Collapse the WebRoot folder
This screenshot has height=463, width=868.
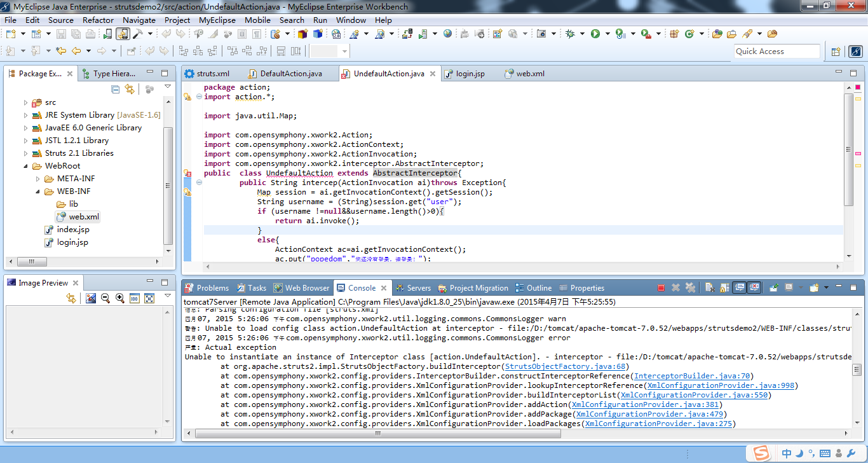[x=26, y=166]
